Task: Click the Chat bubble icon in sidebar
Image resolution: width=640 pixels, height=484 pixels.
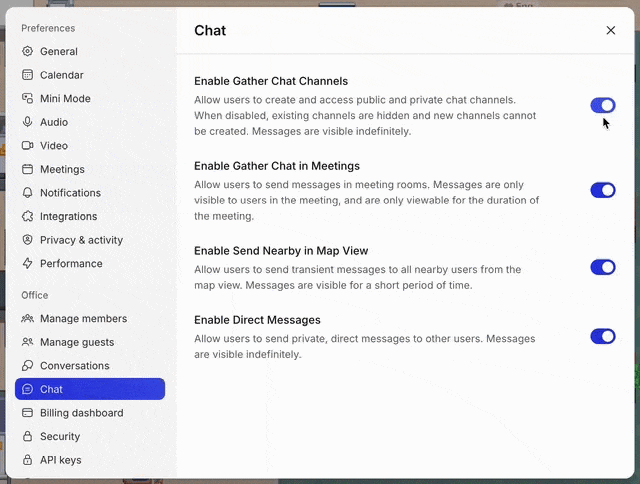Action: coord(27,389)
